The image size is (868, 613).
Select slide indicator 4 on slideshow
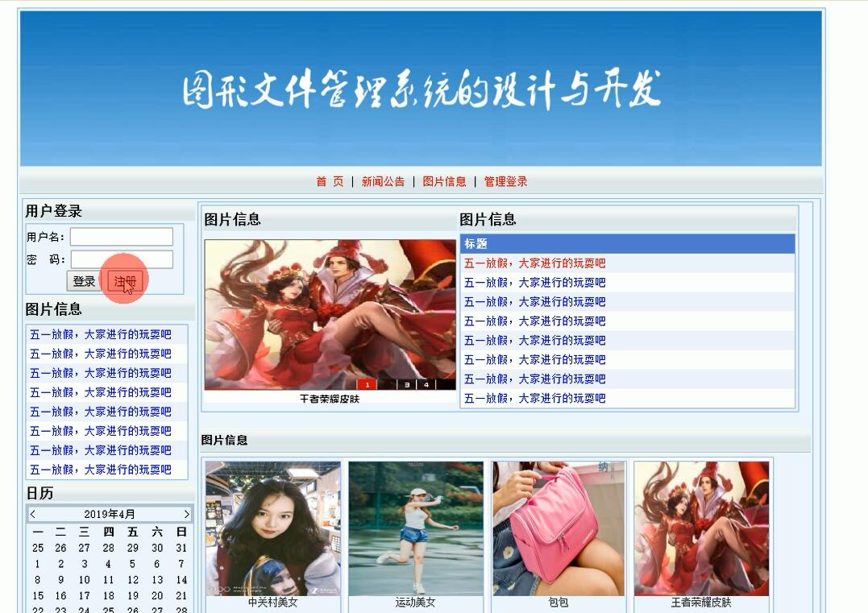tap(426, 384)
